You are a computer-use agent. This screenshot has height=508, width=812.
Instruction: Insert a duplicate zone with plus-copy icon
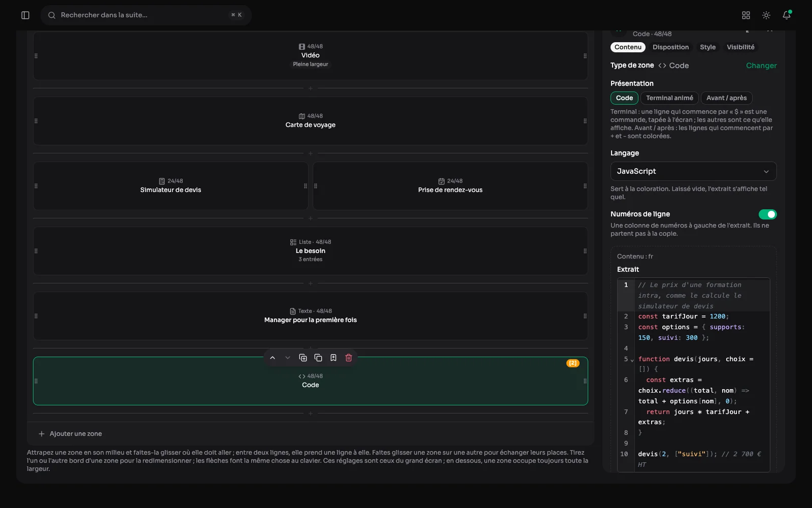[x=303, y=358]
